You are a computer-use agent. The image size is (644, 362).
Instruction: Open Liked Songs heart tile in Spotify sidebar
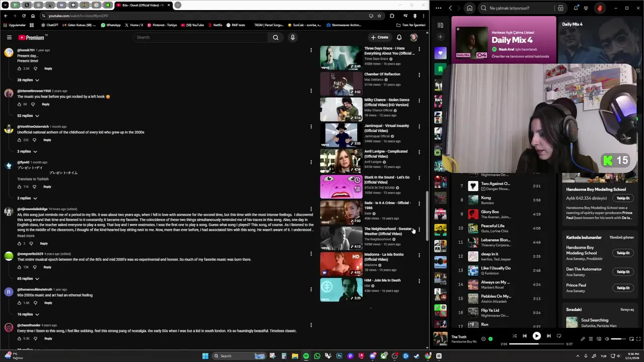pos(440,53)
